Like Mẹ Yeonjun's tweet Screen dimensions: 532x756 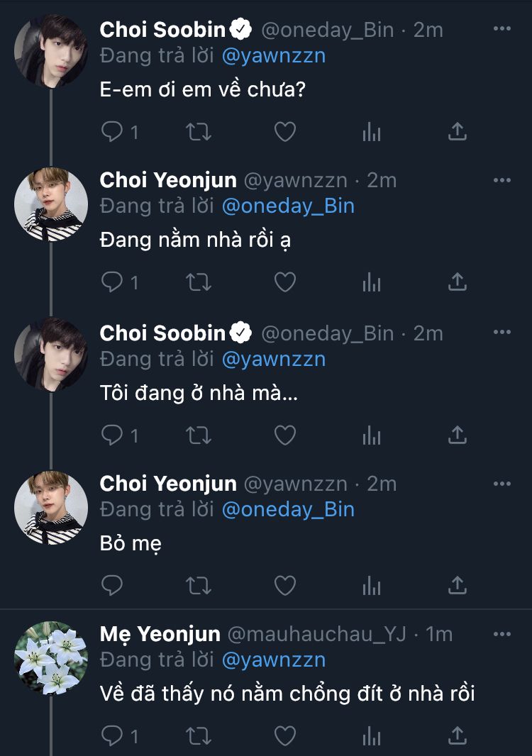[x=284, y=735]
